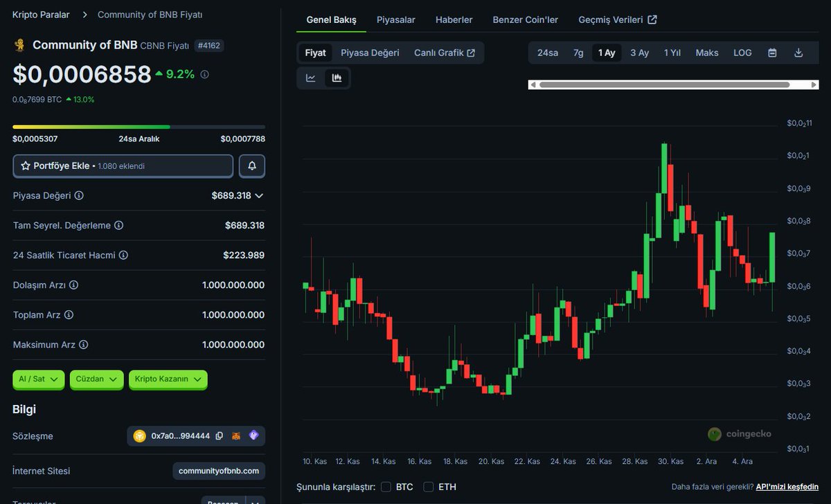Open the Cüzdan dropdown

click(x=96, y=379)
